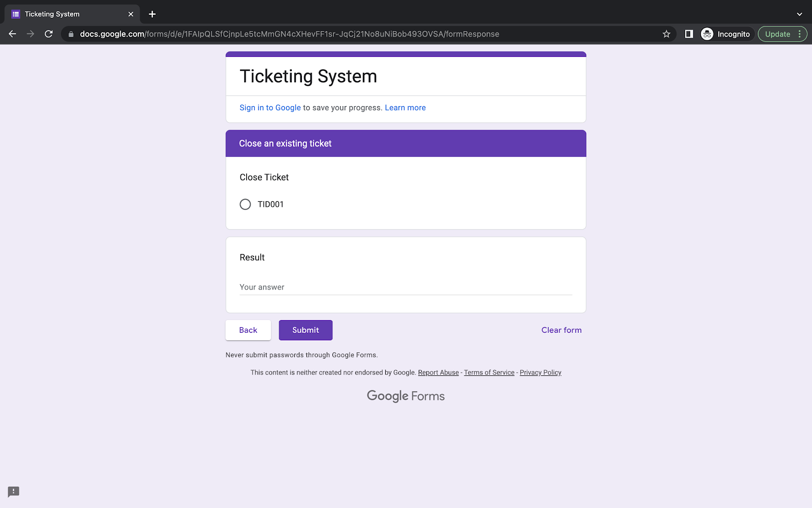Select the TID001 radio option

pos(245,204)
